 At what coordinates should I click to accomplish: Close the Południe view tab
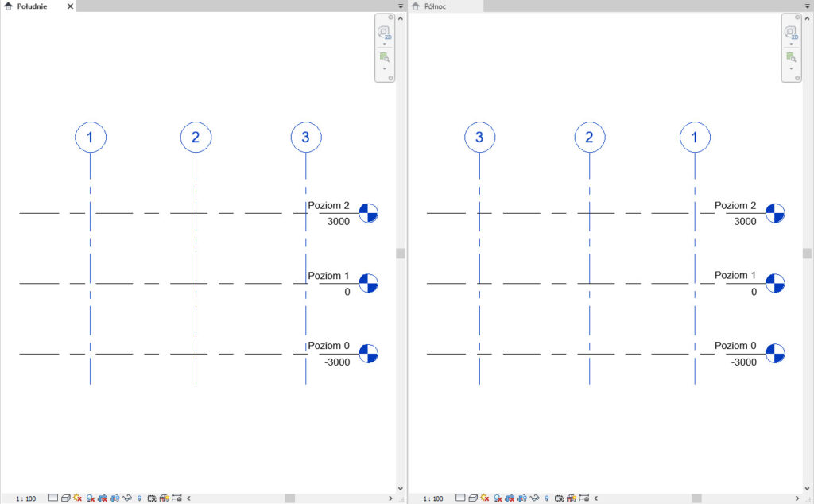70,6
